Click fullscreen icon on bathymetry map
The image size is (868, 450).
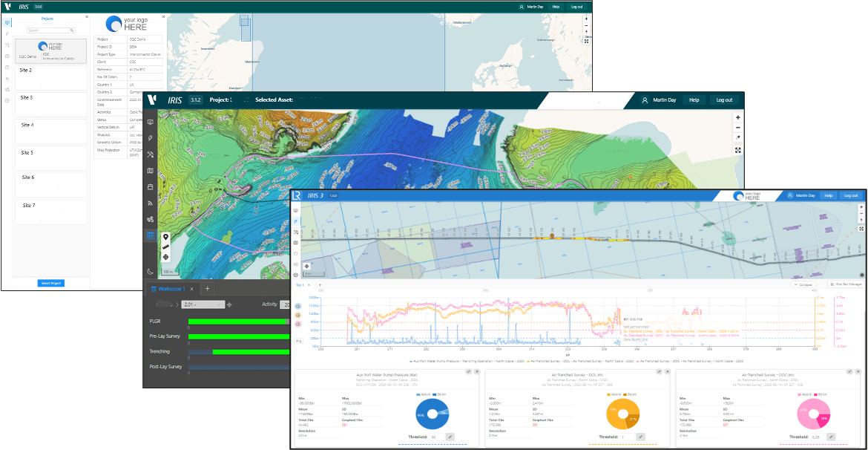coord(738,150)
